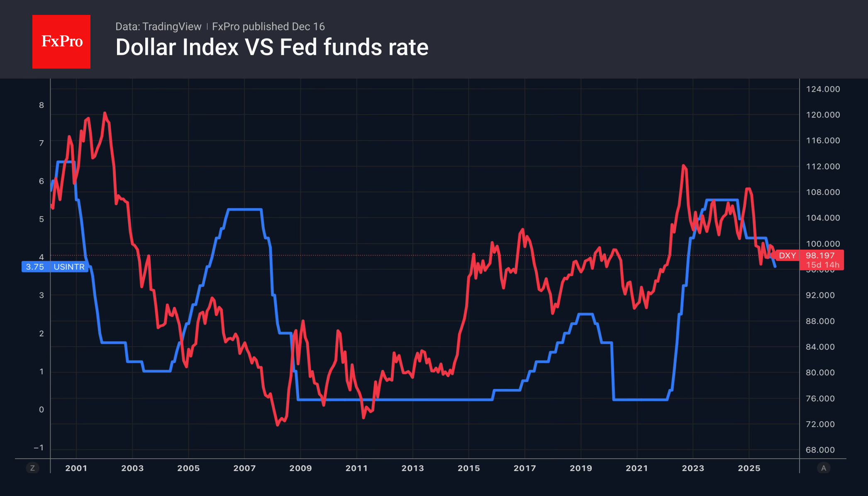Screen dimensions: 868x496
Task: Click the 124.000 price scale label
Action: [823, 89]
